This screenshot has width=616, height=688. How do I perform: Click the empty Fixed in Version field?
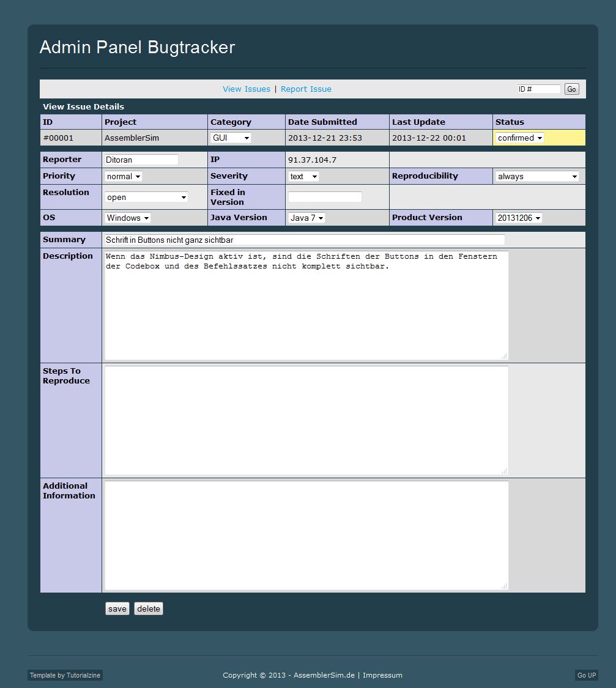pos(324,196)
